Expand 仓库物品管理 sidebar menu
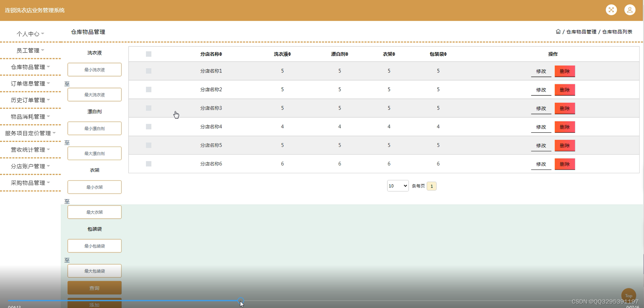The height and width of the screenshot is (308, 644). pos(30,67)
